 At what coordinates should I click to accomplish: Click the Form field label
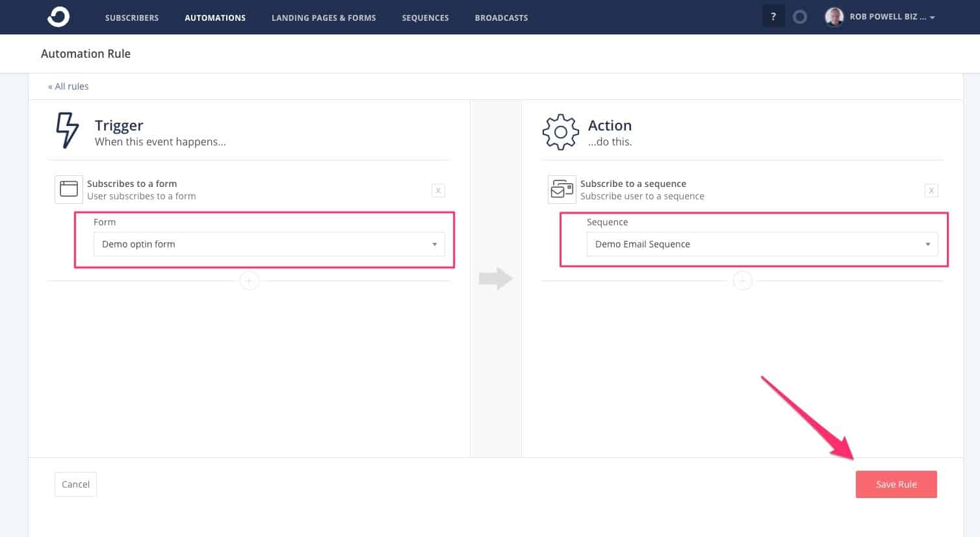(105, 222)
